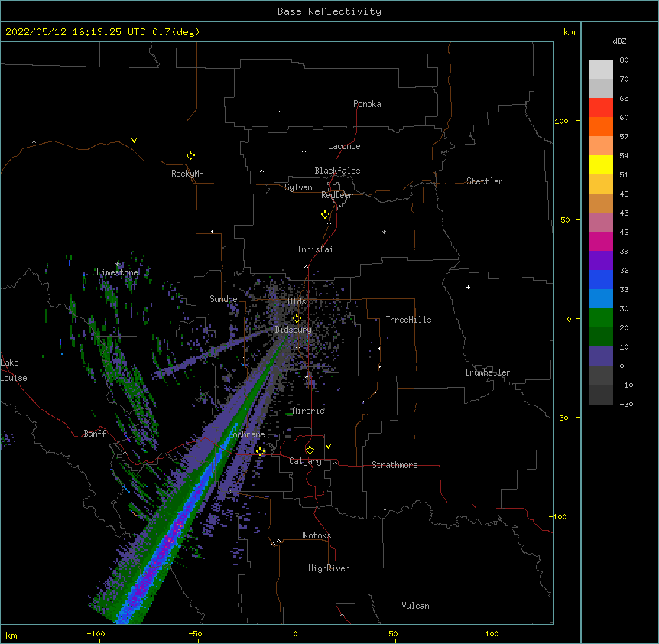Screen dimensions: 659x644
Task: Select the yellow diamond marker between Olds and Didsbury
Action: pos(297,319)
